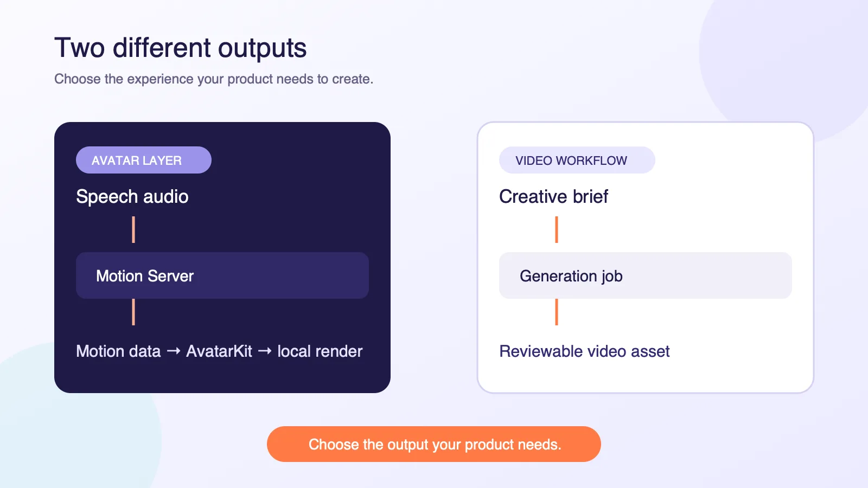
Task: Select the Motion Server block
Action: click(x=222, y=275)
